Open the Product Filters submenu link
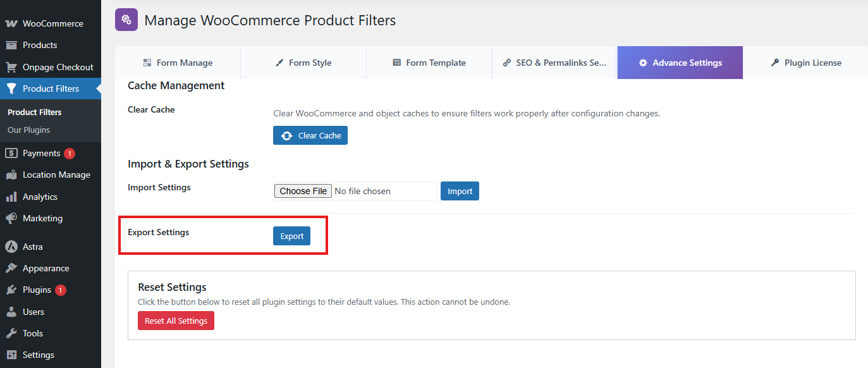This screenshot has height=368, width=868. point(35,112)
